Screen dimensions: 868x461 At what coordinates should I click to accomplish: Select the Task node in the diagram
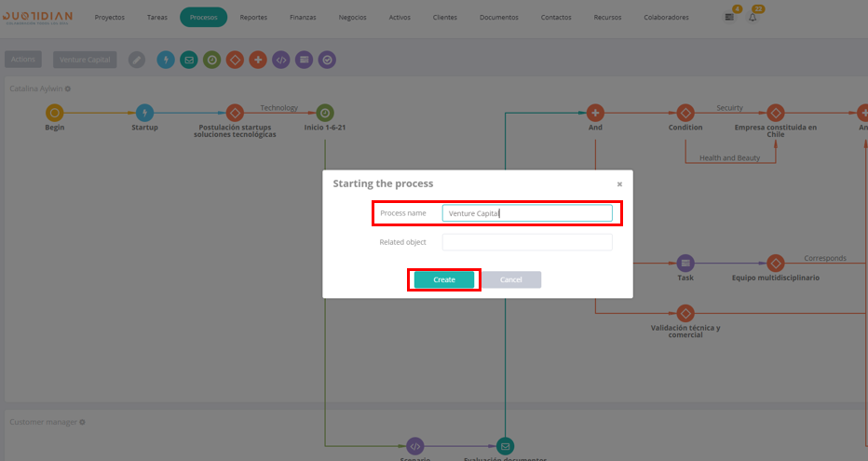685,264
